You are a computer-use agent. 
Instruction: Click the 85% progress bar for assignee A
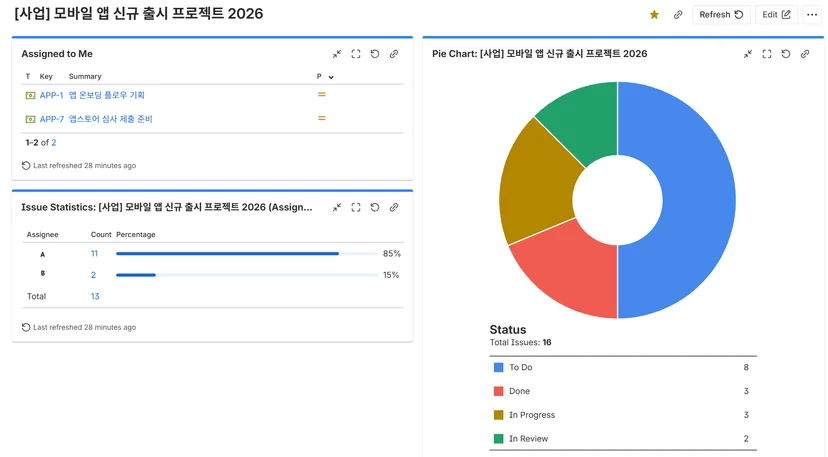tap(247, 254)
